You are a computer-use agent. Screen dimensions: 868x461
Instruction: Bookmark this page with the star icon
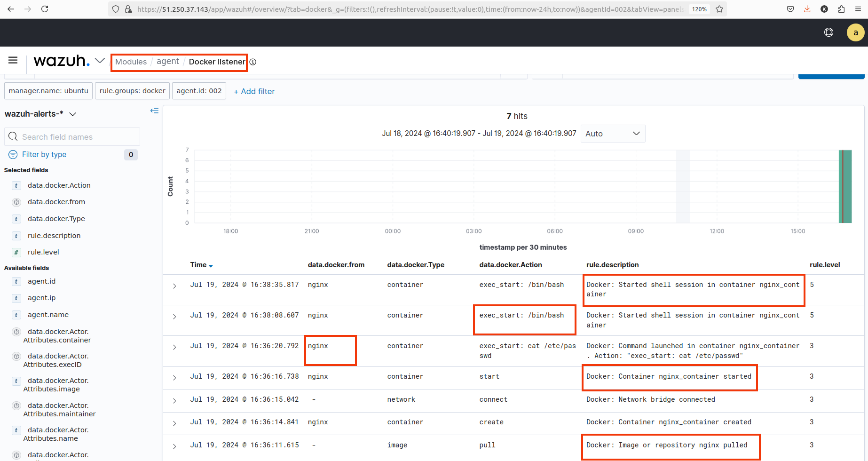[x=719, y=9]
